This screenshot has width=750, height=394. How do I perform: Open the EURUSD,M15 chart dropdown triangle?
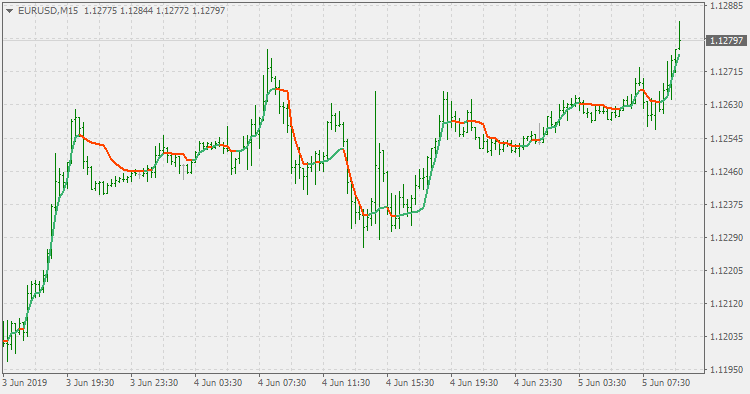(9, 11)
